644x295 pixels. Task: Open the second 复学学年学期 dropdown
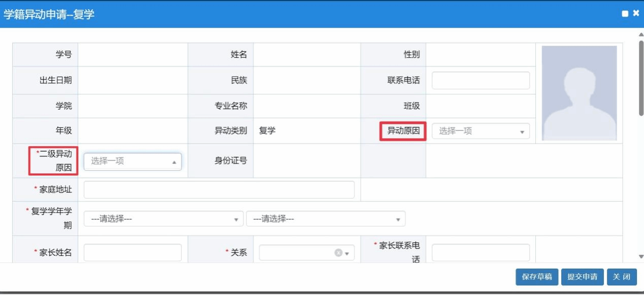[x=326, y=219]
